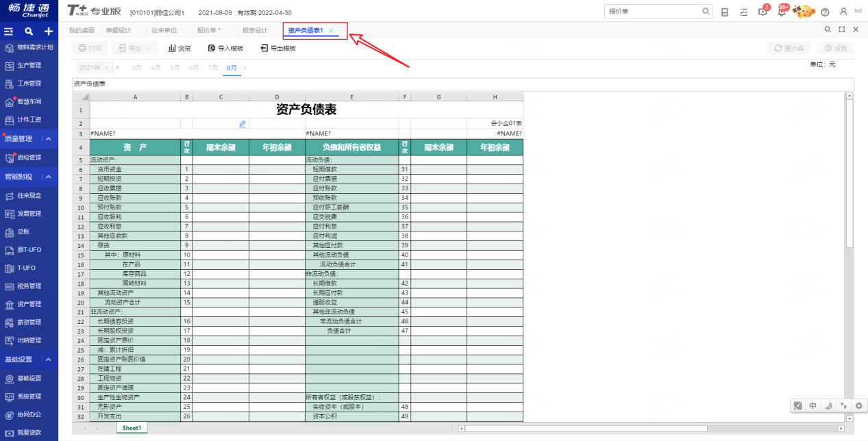Screen dimensions: 868x441
Task: Select month 3月
Action: click(x=137, y=68)
